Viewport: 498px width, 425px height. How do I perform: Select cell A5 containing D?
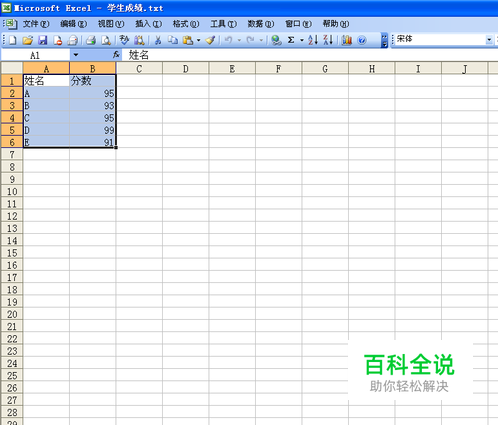coord(46,130)
